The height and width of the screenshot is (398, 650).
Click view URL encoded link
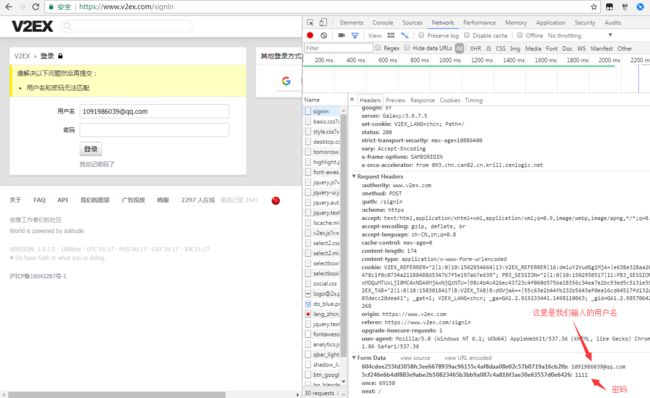pos(468,358)
